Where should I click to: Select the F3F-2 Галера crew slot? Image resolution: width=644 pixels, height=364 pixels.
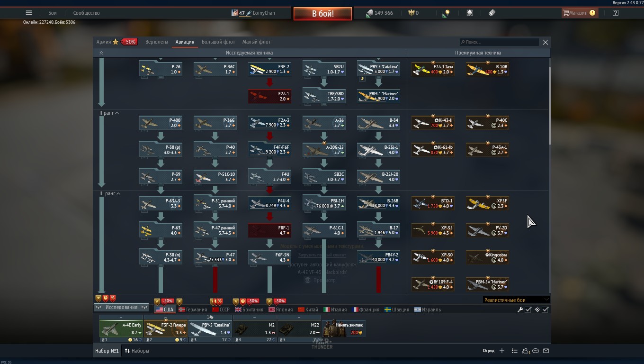[x=166, y=329]
